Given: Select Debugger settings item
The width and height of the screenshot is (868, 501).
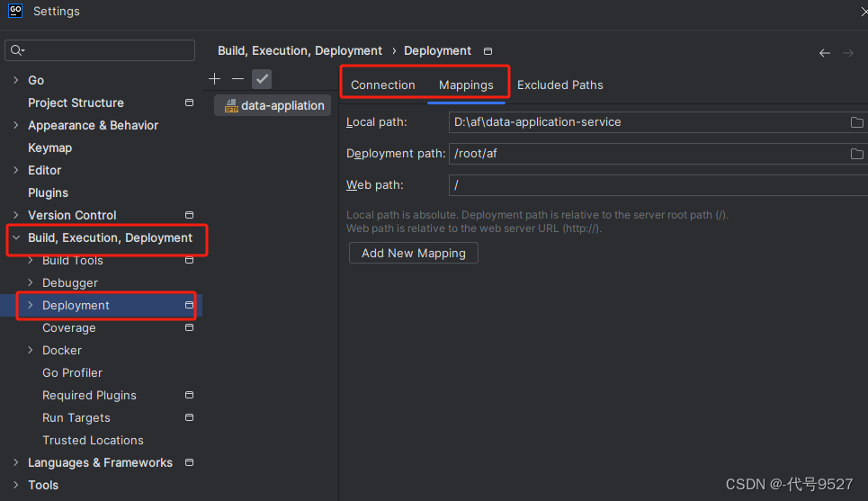Looking at the screenshot, I should pos(70,283).
